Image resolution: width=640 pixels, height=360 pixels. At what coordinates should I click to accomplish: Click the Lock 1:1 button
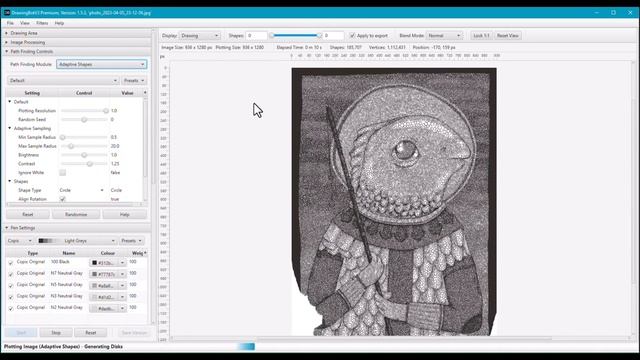coord(481,36)
